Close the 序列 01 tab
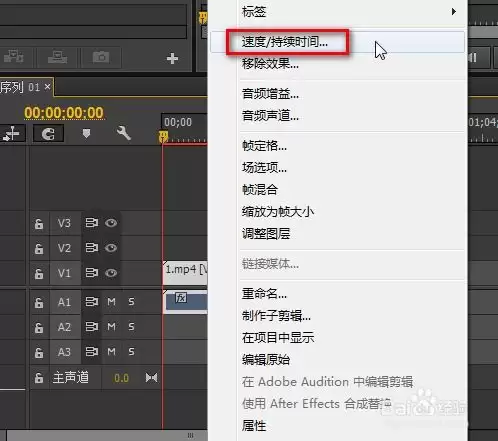This screenshot has height=441, width=498. [48, 87]
